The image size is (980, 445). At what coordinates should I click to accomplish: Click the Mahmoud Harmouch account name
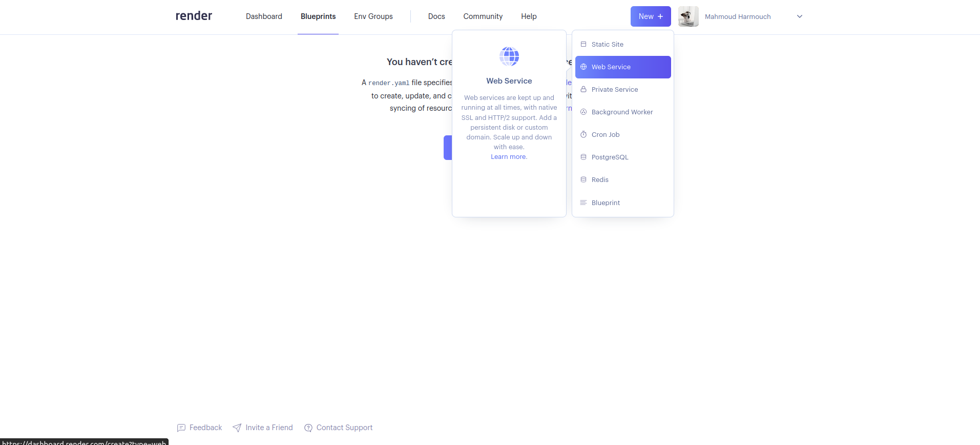point(738,16)
